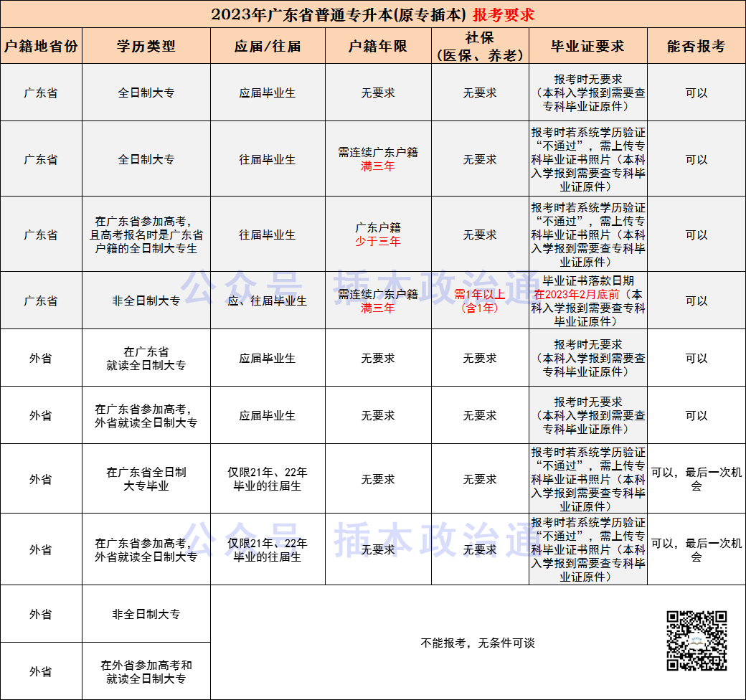The width and height of the screenshot is (746, 700).
Task: Click the '应、往届毕业生' cell
Action: tap(268, 301)
